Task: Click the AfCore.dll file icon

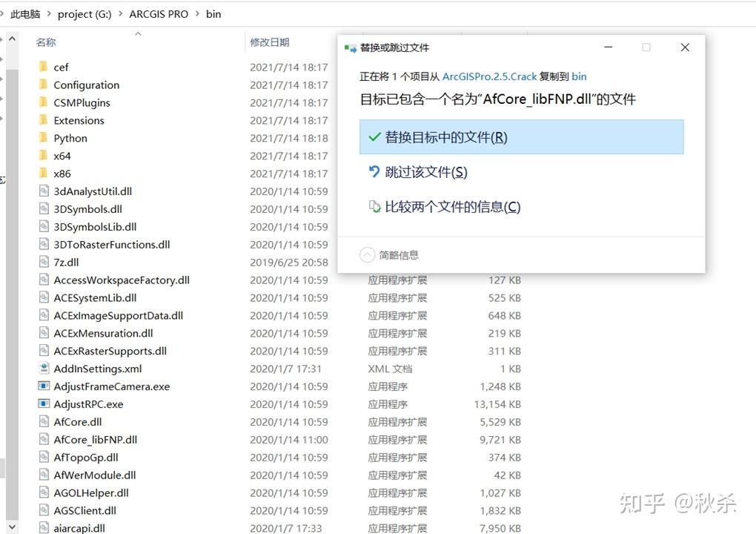Action: tap(44, 421)
